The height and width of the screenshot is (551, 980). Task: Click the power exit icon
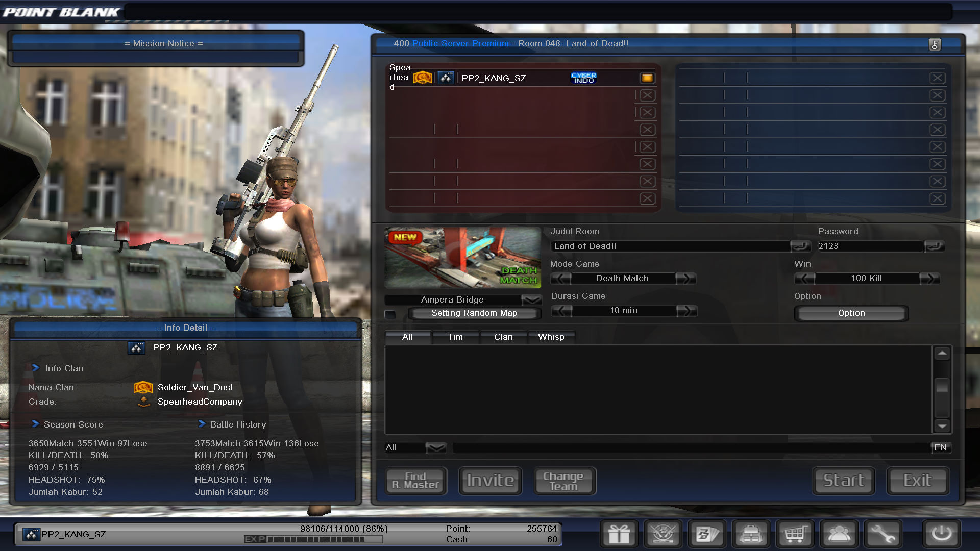[941, 534]
